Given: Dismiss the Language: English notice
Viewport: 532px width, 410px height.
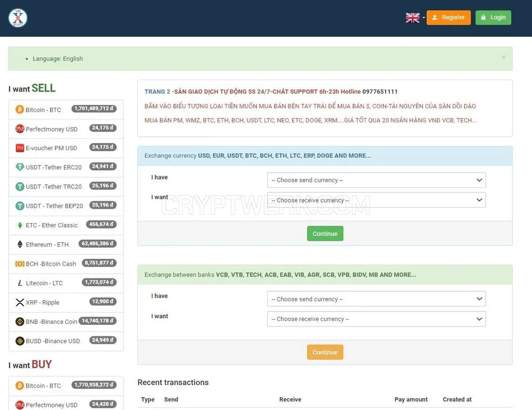Looking at the screenshot, I should click(x=503, y=57).
